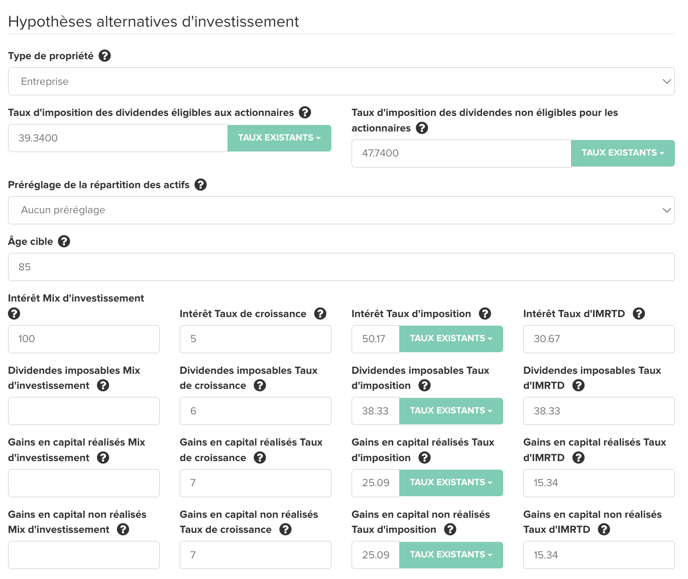Click the Âge cible field showing 85
Screen dimensions: 688x579
[341, 267]
